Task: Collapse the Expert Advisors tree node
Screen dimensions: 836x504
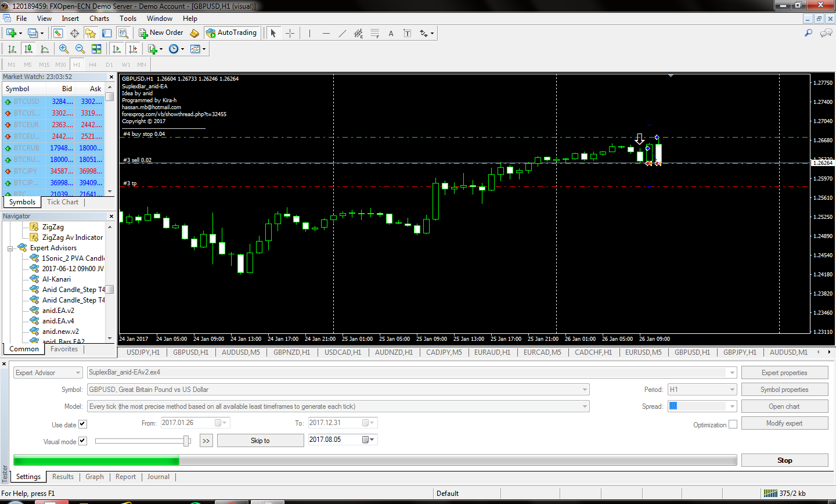Action: 10,249
